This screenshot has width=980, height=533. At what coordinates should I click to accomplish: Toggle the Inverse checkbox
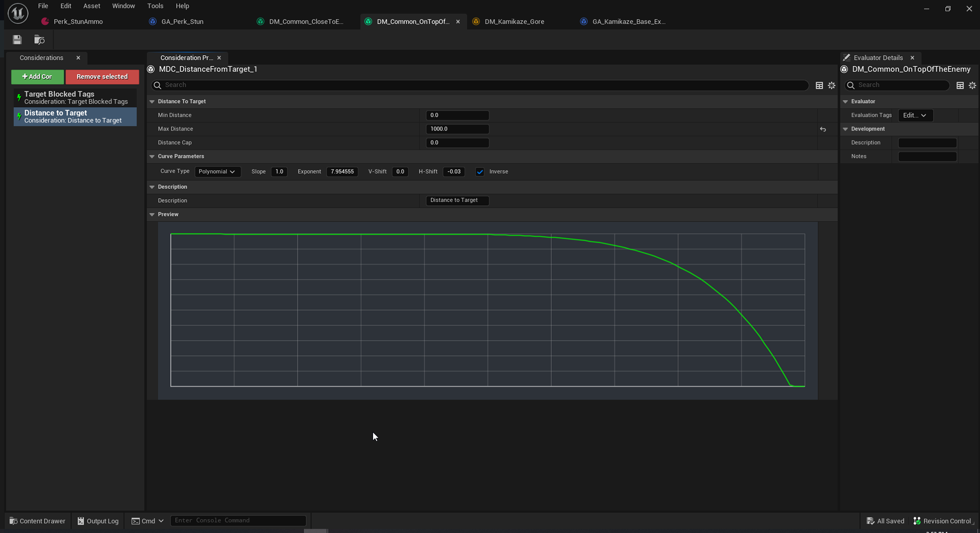[480, 172]
